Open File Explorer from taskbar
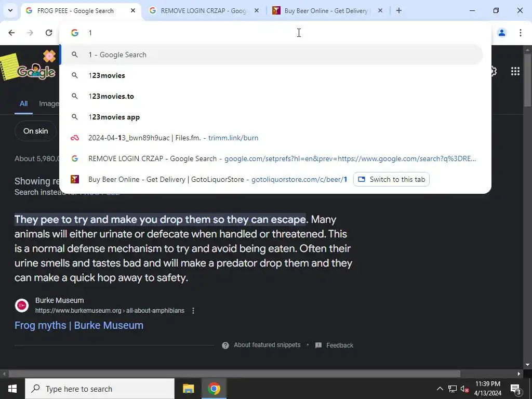This screenshot has height=399, width=532. tap(188, 389)
